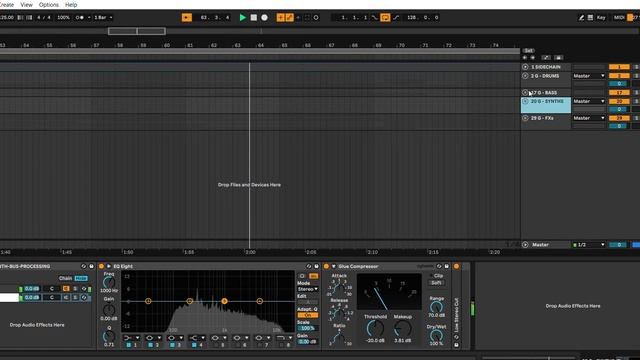Click the Stop button in transport

click(x=253, y=18)
